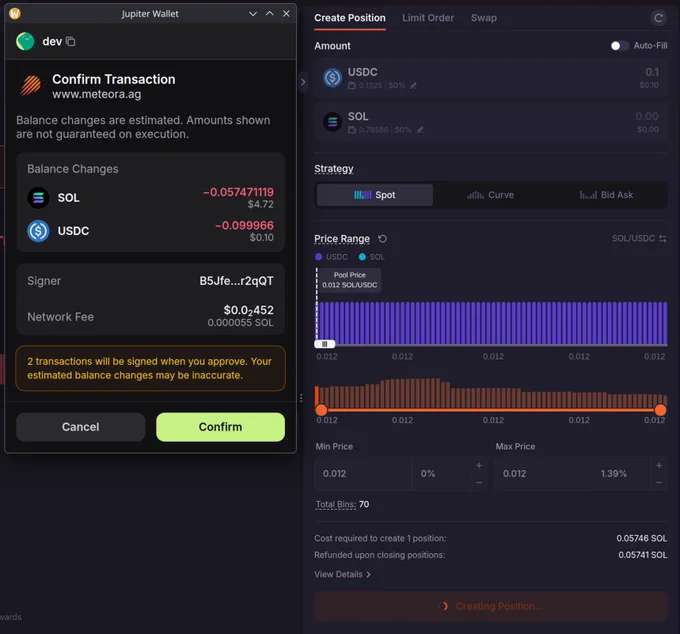Click the USDC amount field showing 0.1

[x=652, y=72]
